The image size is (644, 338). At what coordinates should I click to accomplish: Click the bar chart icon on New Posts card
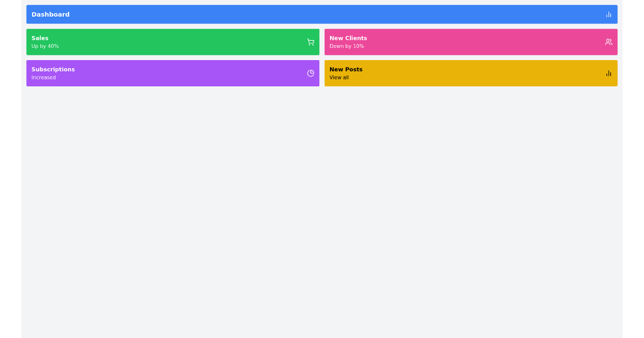point(609,73)
